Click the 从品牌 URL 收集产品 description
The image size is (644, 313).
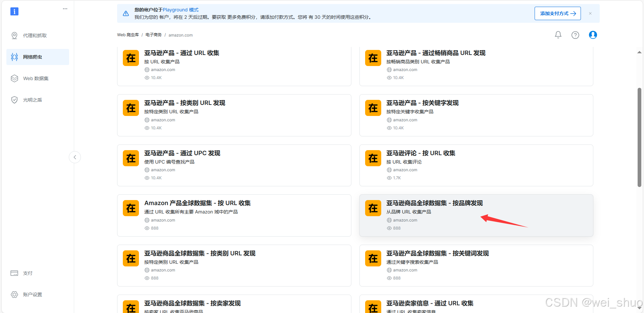[x=409, y=212]
